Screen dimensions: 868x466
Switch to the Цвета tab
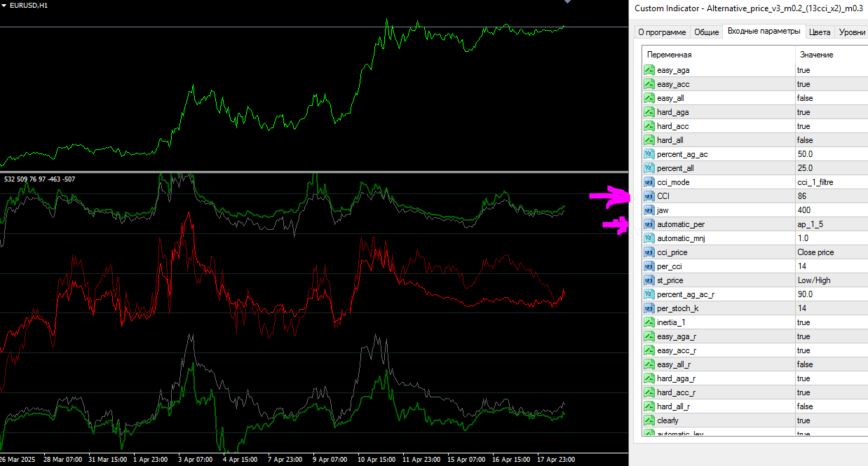click(820, 32)
